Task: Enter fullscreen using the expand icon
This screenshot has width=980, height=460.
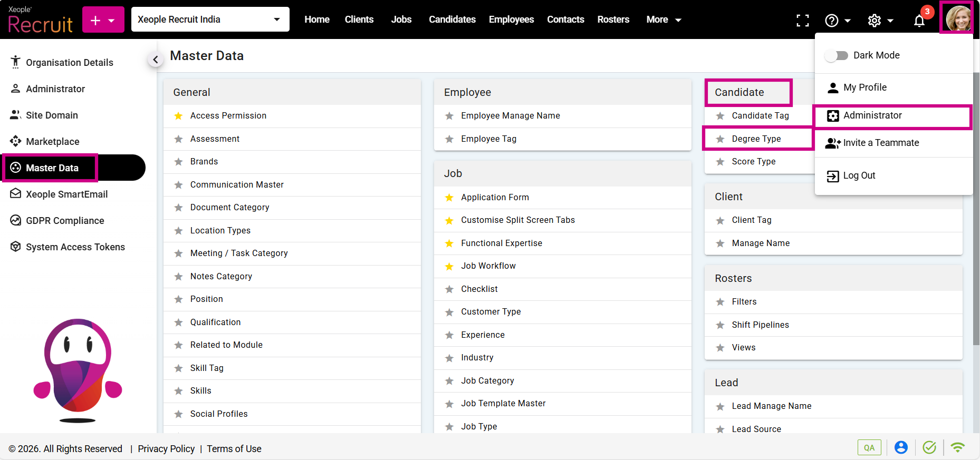Action: pyautogui.click(x=802, y=21)
